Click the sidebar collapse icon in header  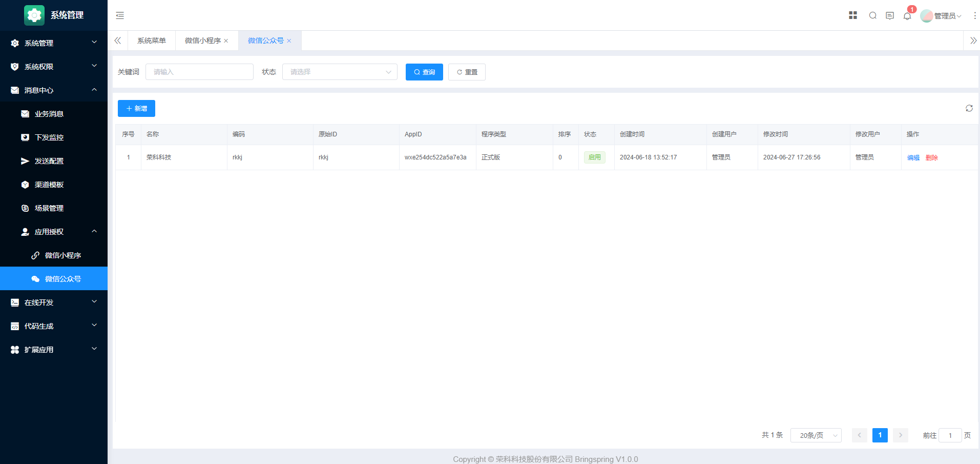120,15
